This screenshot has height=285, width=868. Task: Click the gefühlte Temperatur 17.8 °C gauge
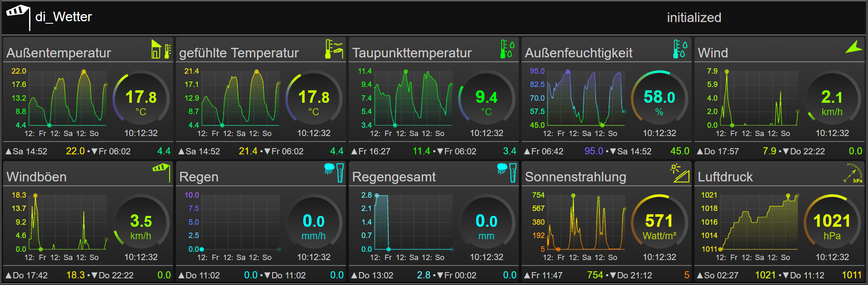click(x=314, y=98)
